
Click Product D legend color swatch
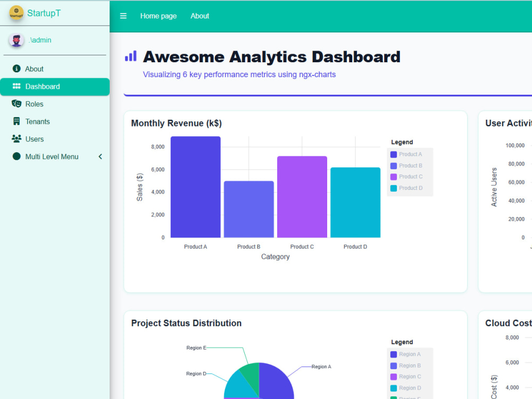pyautogui.click(x=394, y=188)
